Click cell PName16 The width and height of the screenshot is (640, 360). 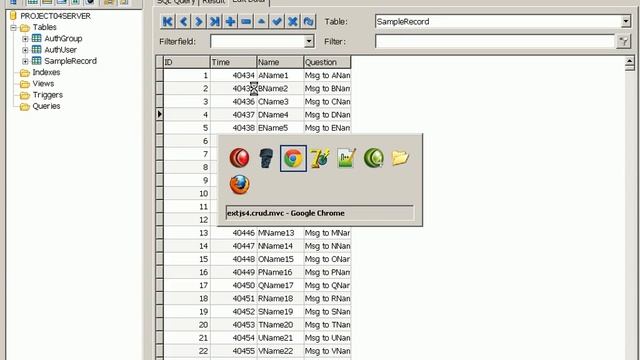(x=280, y=272)
